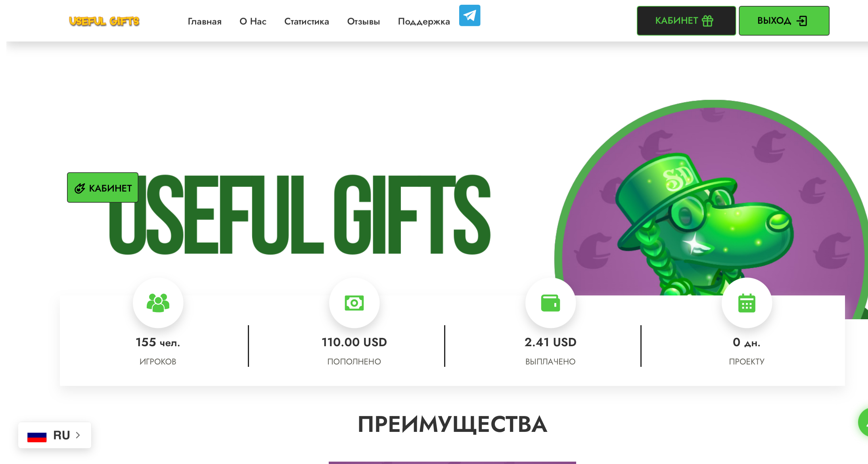
Task: Click the wallet payout icon
Action: click(x=550, y=303)
